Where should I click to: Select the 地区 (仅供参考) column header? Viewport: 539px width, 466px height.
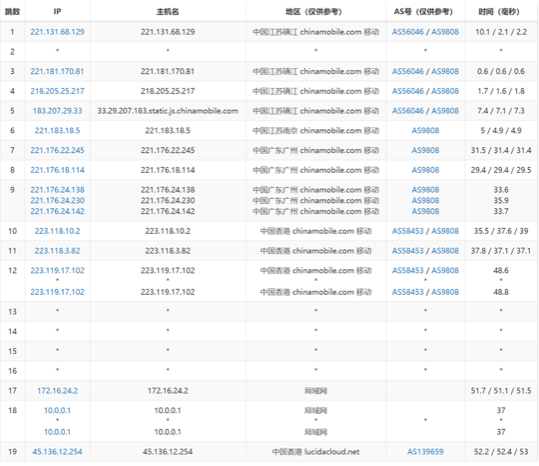pos(314,12)
